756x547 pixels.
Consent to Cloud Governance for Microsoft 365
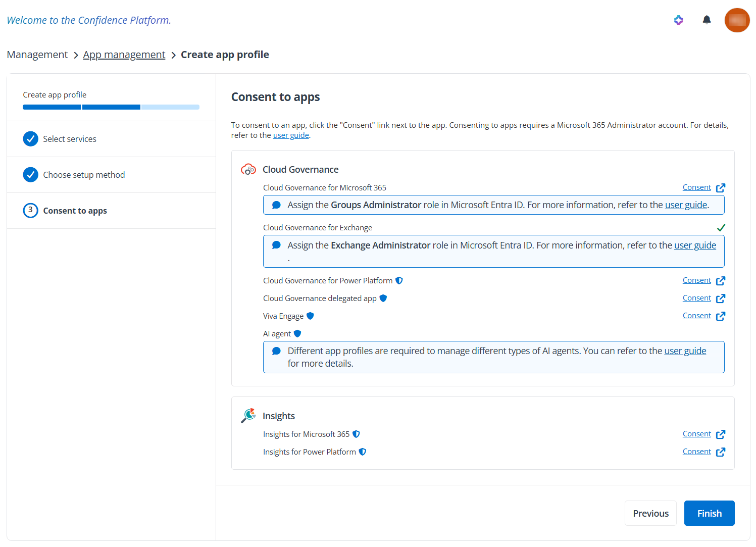pyautogui.click(x=696, y=187)
